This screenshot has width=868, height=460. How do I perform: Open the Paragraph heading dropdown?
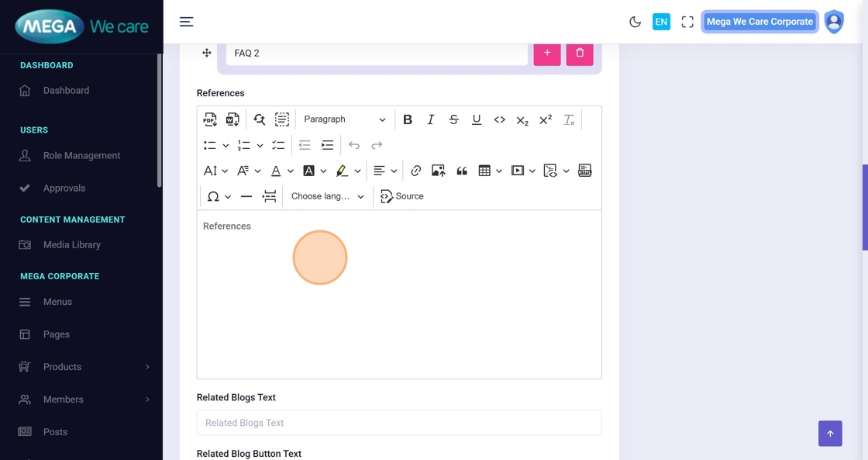click(x=344, y=119)
